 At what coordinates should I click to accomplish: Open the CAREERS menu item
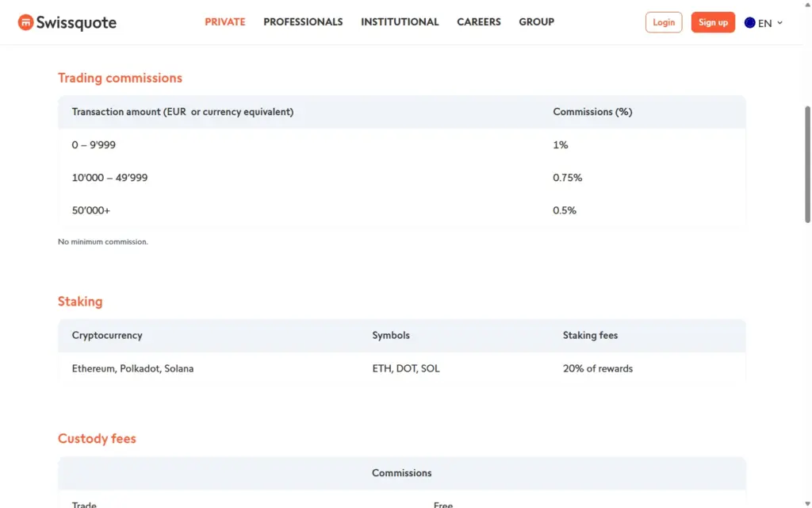click(x=478, y=21)
